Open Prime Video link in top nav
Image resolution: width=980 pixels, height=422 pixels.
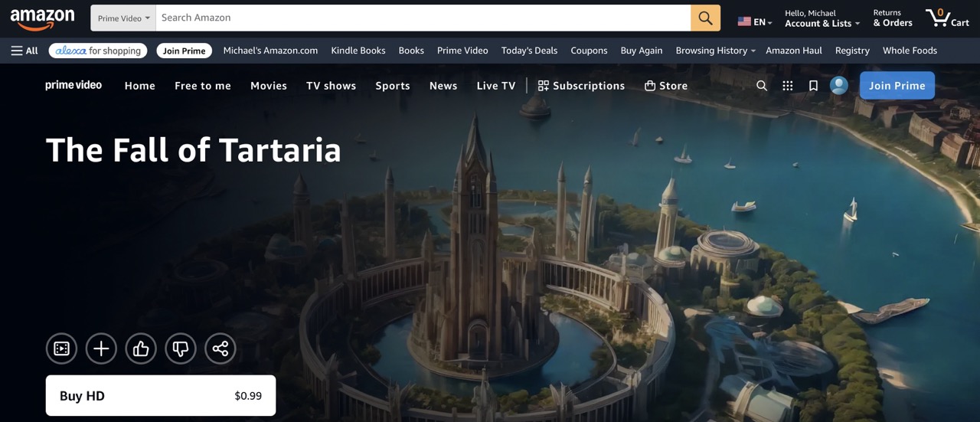click(x=462, y=51)
